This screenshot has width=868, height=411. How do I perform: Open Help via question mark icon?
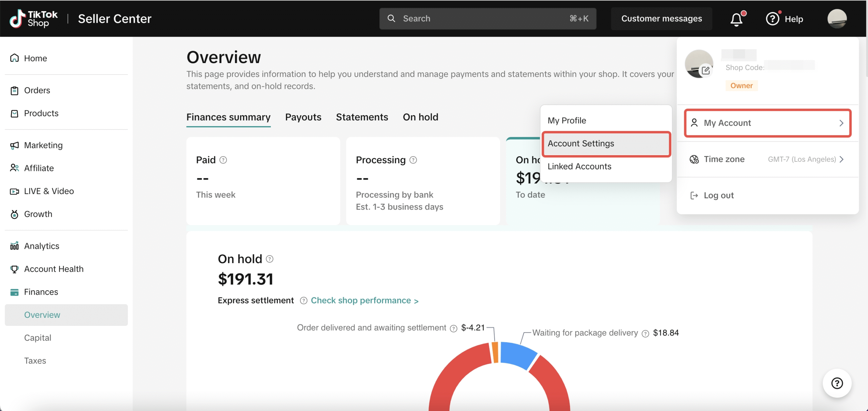(772, 19)
